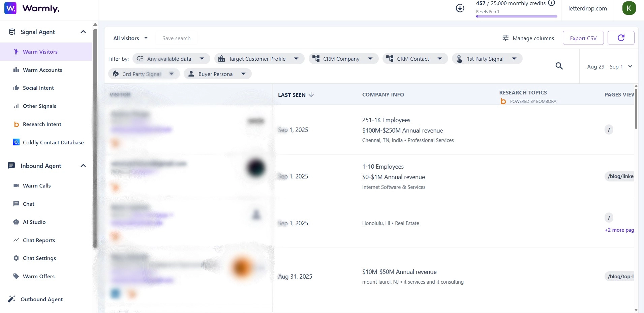Viewport: 644px width, 313px height.
Task: Open Coldly Contact Database
Action: coord(53,142)
